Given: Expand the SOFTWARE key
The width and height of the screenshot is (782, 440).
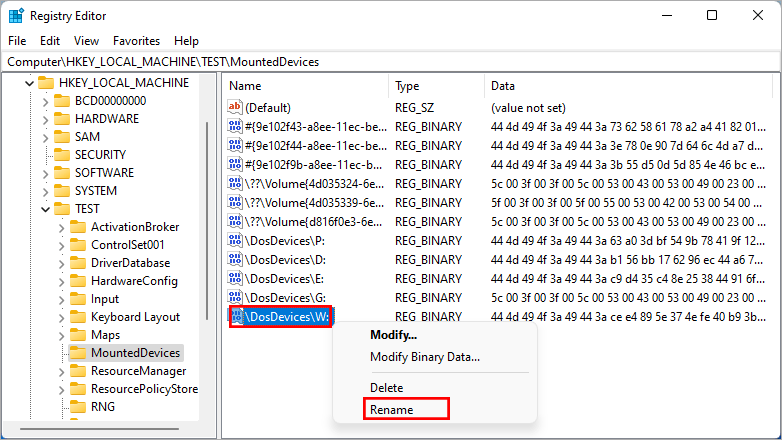Looking at the screenshot, I should 45,174.
